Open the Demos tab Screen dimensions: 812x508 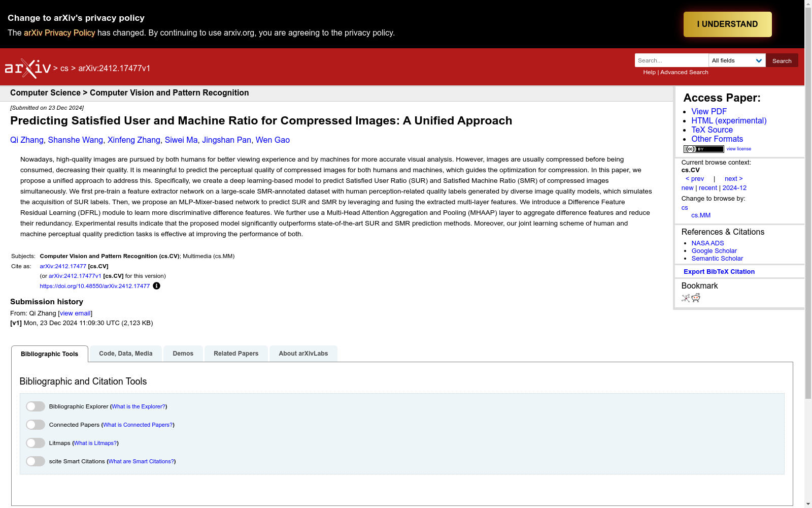[x=183, y=354]
